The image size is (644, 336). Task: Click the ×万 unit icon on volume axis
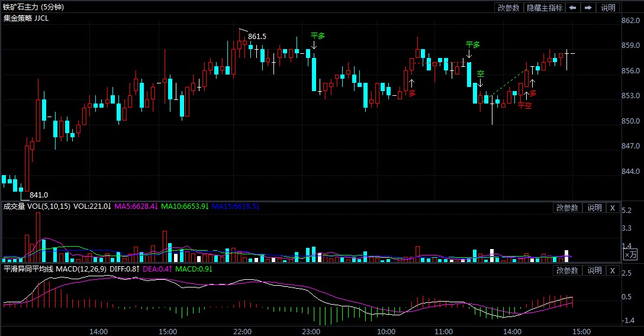[x=631, y=254]
